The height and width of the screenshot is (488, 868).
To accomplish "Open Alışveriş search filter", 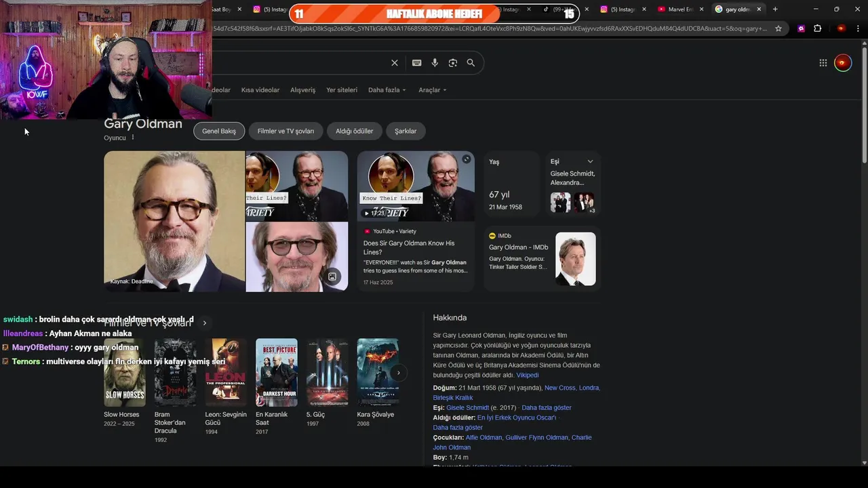I will point(303,90).
